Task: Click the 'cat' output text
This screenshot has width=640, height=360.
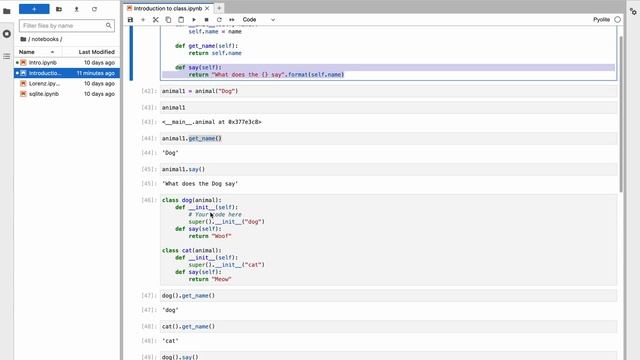Action: (x=170, y=341)
